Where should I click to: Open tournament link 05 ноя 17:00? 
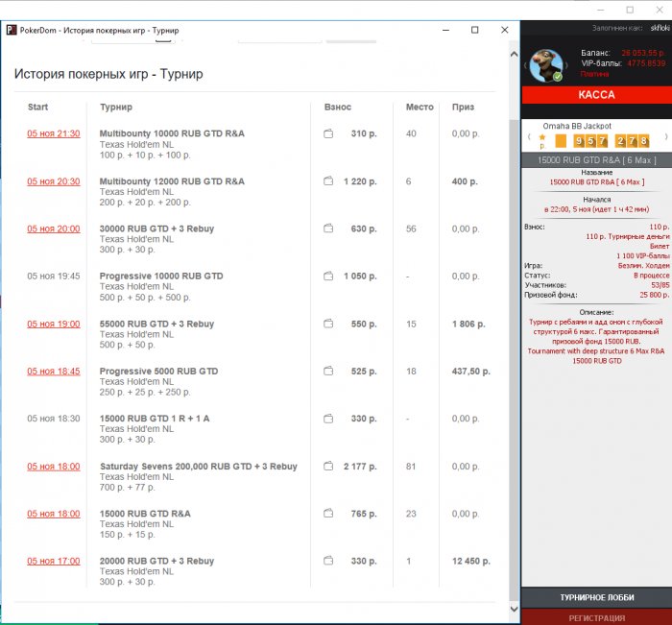(x=54, y=561)
